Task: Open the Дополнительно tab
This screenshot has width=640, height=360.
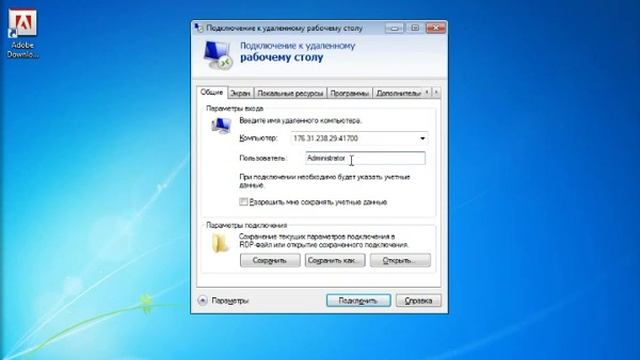Action: click(398, 93)
